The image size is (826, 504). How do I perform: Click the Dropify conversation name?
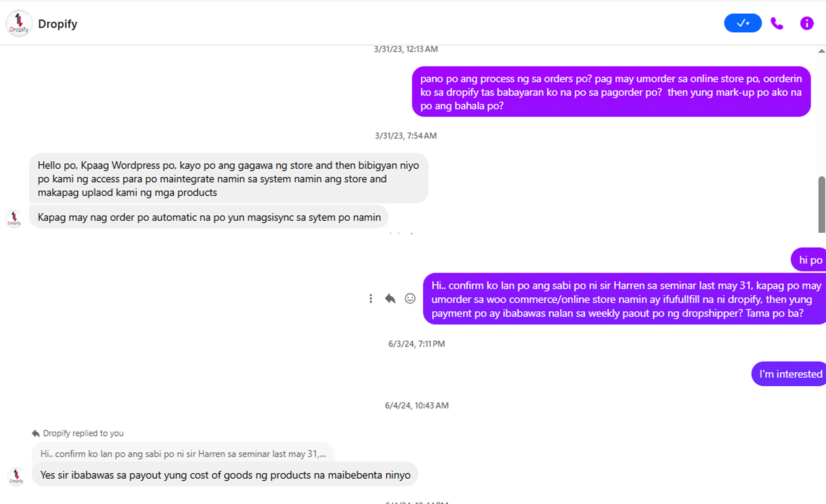[x=57, y=24]
